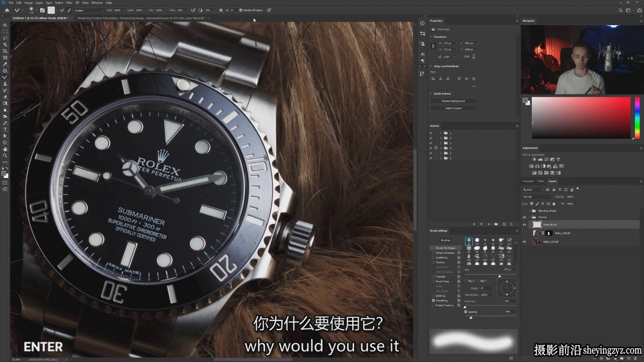Screen dimensions: 644x362
Task: Play the selected action
Action: pyautogui.click(x=489, y=224)
